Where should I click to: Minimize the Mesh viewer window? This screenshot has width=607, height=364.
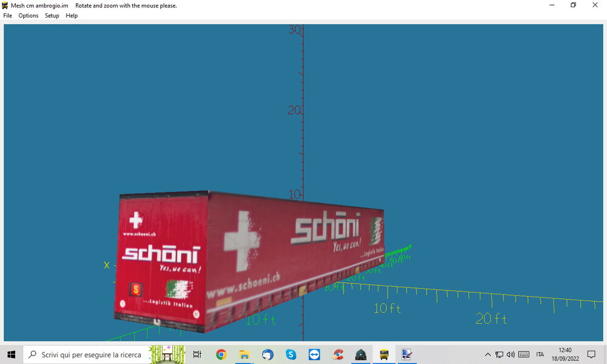[552, 5]
